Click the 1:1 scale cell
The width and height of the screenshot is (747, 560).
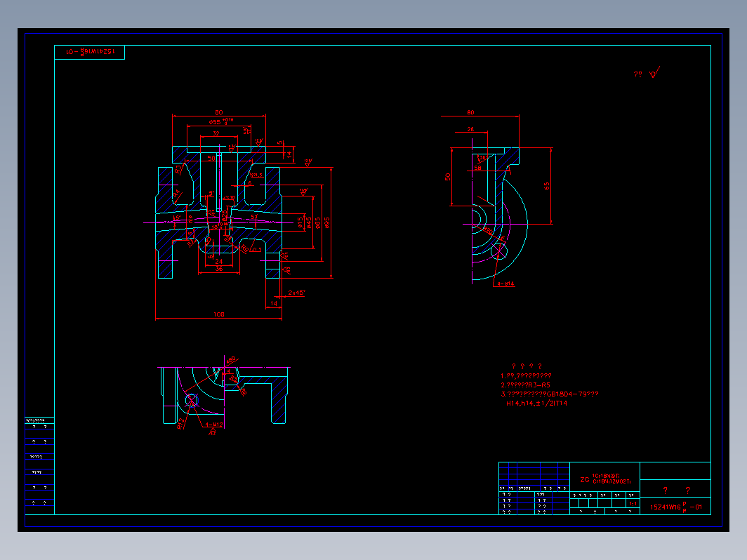coord(633,504)
